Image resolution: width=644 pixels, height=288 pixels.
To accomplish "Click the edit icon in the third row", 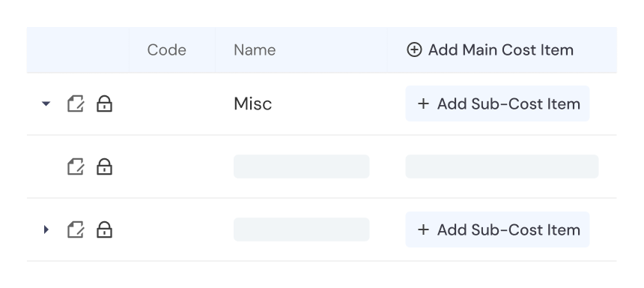I will point(76,229).
